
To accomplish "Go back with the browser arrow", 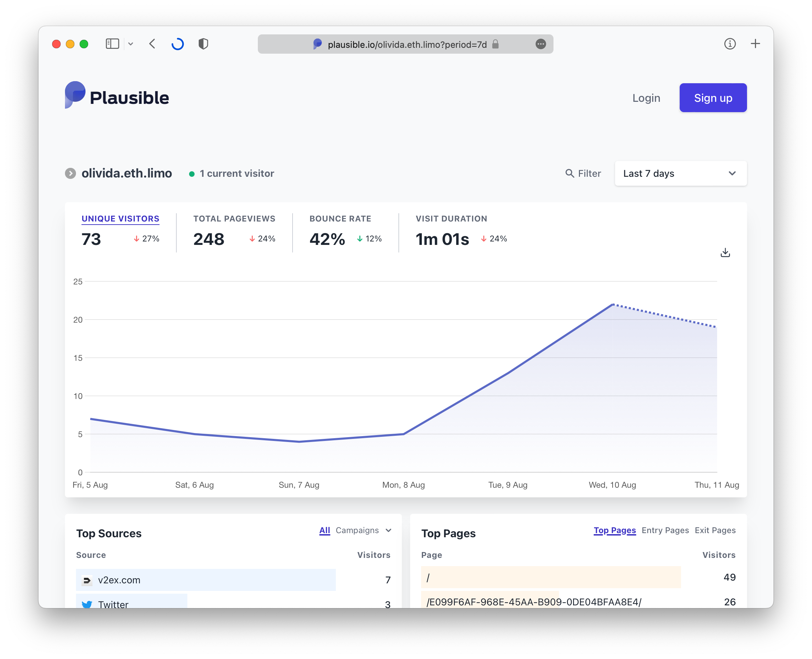I will pyautogui.click(x=153, y=44).
